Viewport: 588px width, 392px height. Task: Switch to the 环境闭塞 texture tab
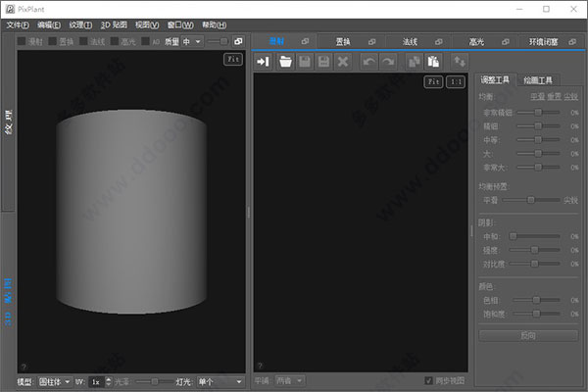pyautogui.click(x=543, y=41)
